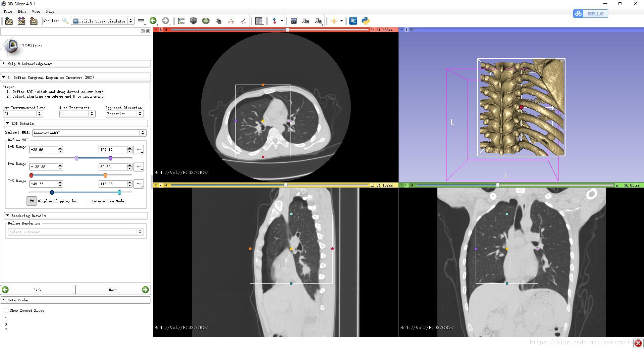This screenshot has height=349, width=644.
Task: Open the Markups fiducials module icon
Action: [231, 21]
